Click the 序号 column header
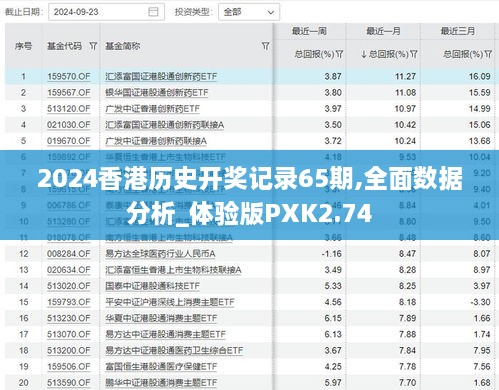This screenshot has height=390, width=499. pos(23,46)
